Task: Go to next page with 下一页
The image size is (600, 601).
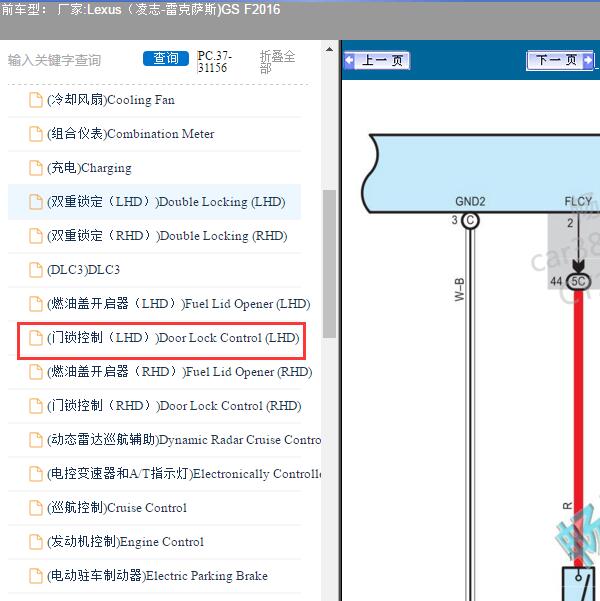Action: click(561, 60)
